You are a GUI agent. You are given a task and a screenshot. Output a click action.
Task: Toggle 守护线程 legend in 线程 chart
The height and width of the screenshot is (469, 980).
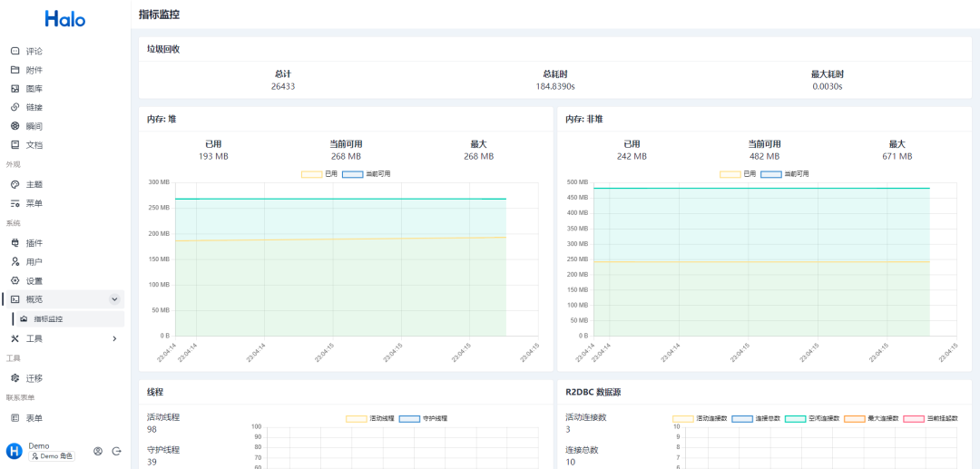[x=409, y=418]
